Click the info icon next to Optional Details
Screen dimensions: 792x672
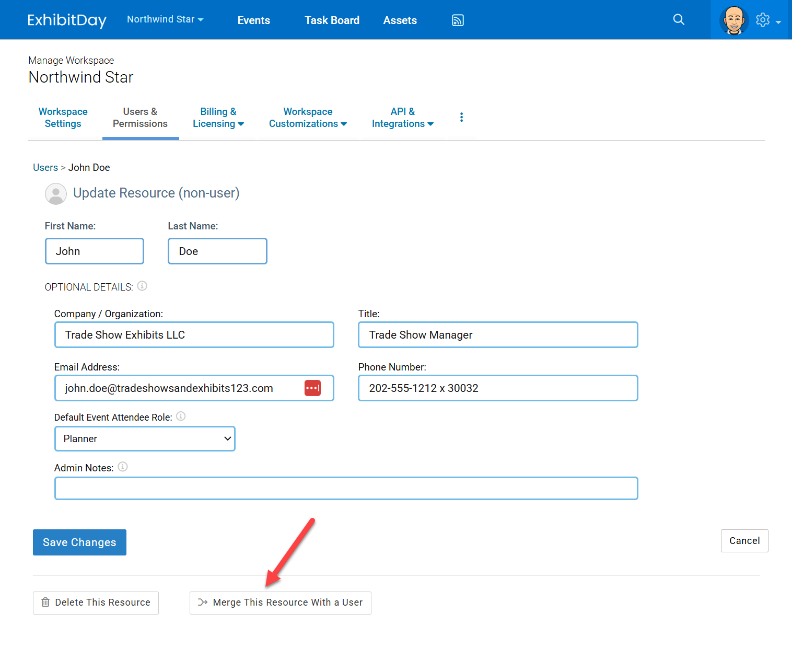[x=142, y=286]
